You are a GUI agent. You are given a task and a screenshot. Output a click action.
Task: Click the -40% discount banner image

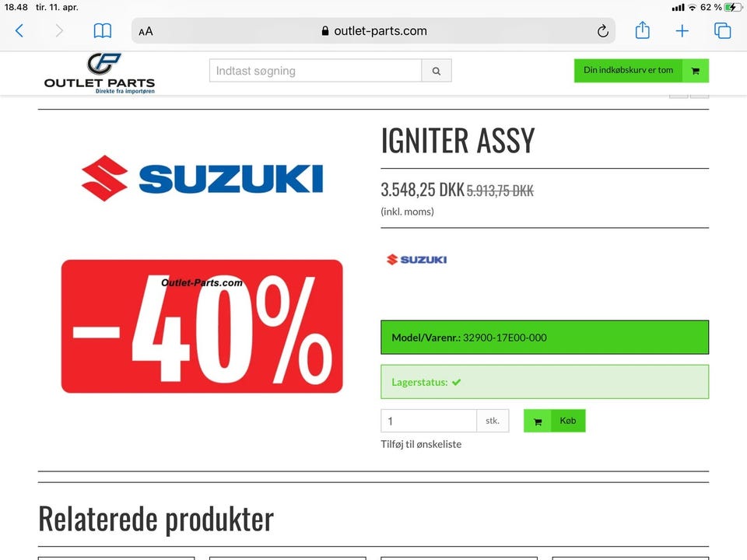[202, 326]
